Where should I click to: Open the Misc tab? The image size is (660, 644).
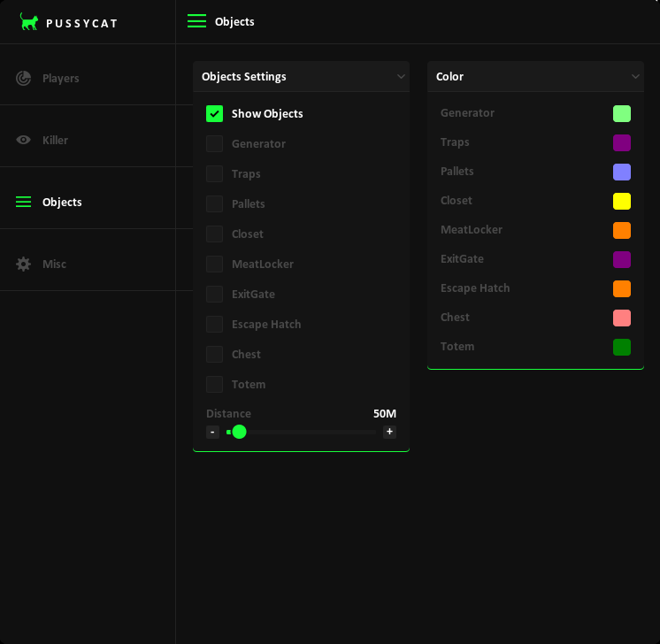pyautogui.click(x=54, y=264)
